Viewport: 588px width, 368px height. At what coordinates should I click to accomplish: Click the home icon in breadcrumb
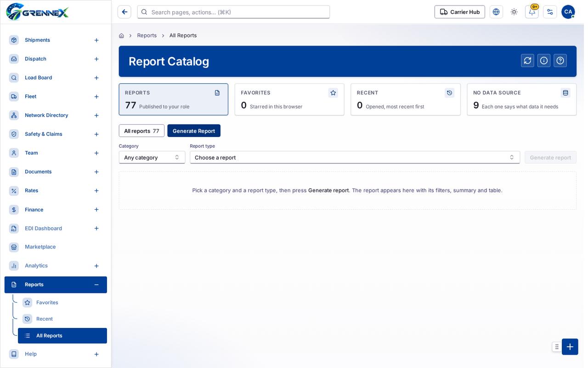coord(121,35)
